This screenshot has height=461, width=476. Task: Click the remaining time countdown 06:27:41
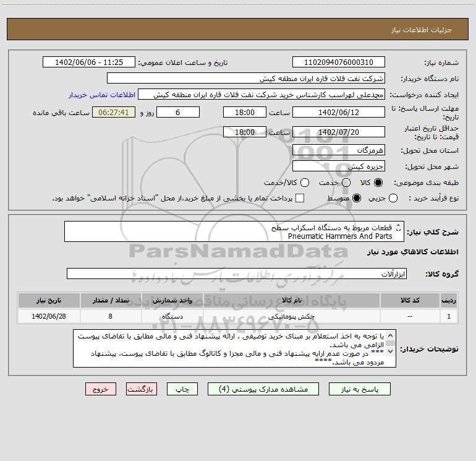[114, 112]
